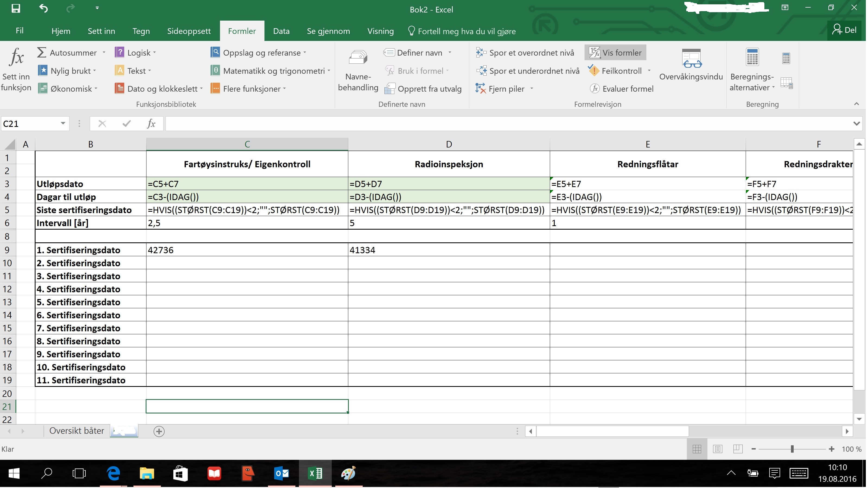Viewport: 868px width, 488px height.
Task: Open the Sideoppsett tab
Action: (189, 31)
